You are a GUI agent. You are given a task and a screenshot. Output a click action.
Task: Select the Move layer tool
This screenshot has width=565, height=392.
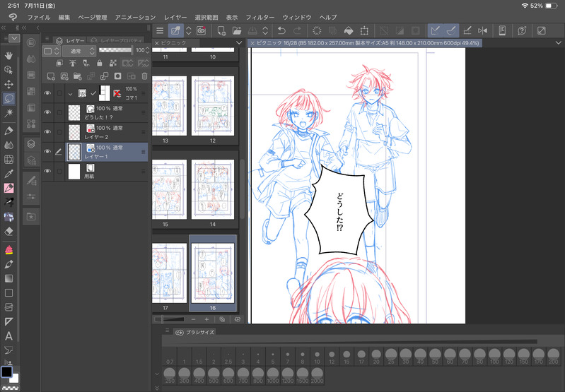[x=8, y=84]
